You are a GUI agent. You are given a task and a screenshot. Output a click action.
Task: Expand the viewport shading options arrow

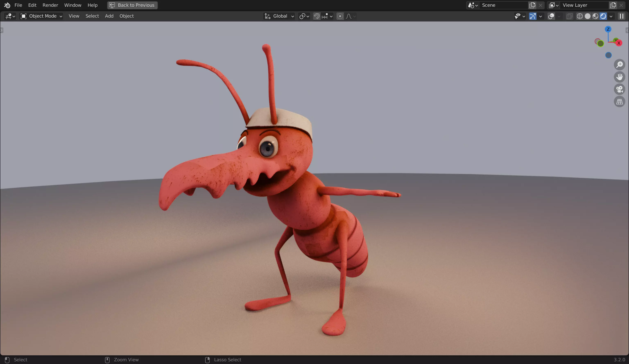coord(611,16)
